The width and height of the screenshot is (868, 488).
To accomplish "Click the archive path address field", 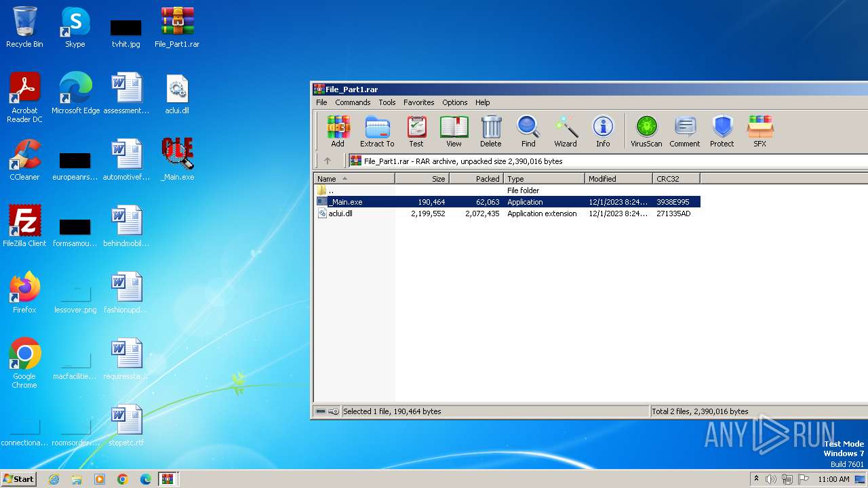I will (x=608, y=161).
